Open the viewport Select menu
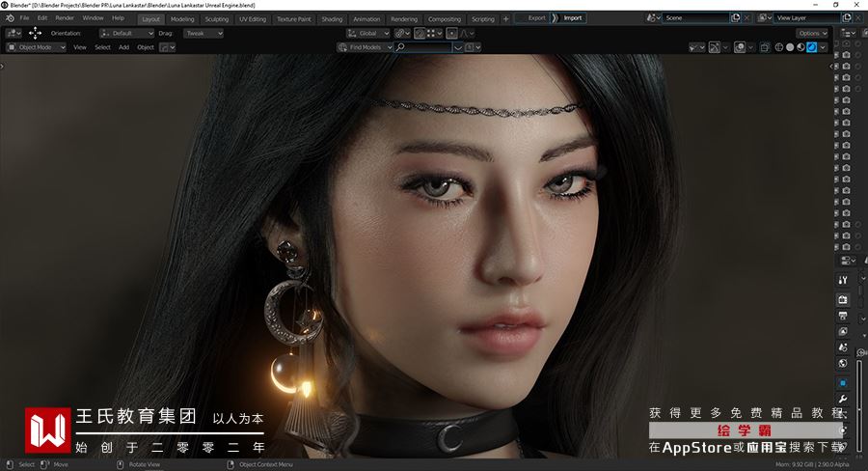Viewport: 868px width, 471px height. pyautogui.click(x=102, y=47)
